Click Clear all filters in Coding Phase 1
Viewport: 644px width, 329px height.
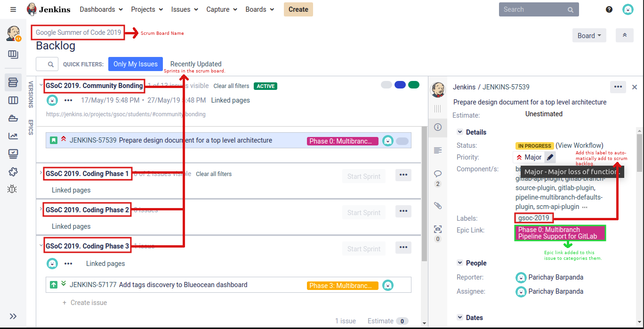pos(214,174)
